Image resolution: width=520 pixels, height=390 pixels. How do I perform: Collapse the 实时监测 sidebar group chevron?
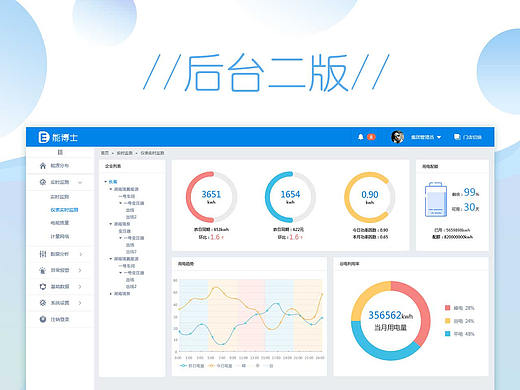coord(80,182)
